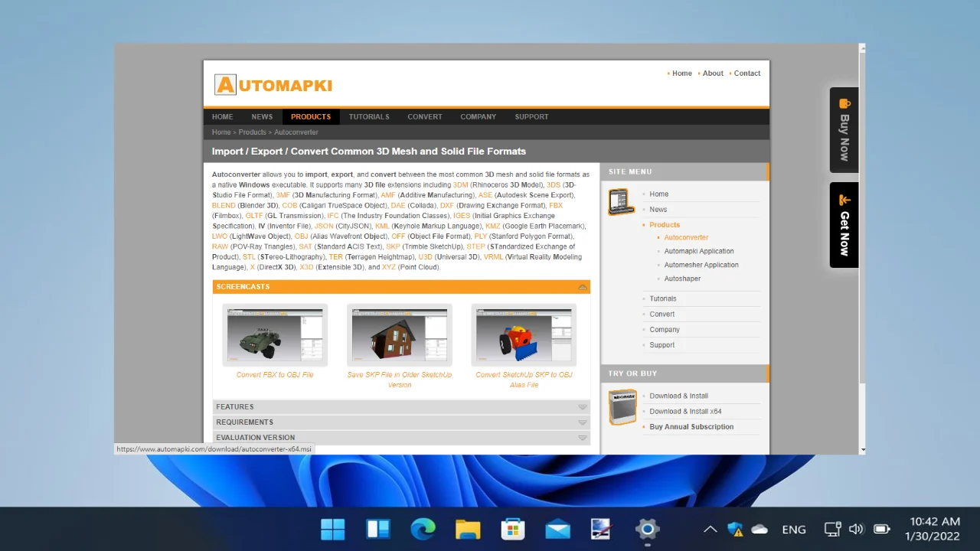This screenshot has width=980, height=551.
Task: Open the Snipping tool app on the taskbar
Action: (602, 529)
